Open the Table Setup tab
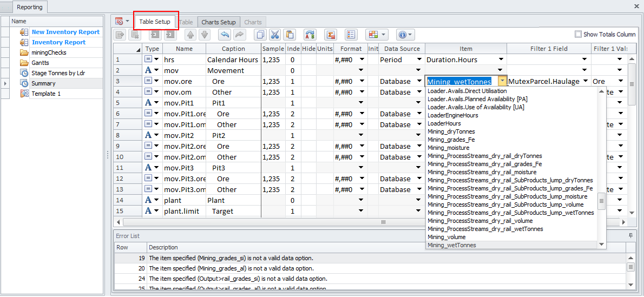Image resolution: width=644 pixels, height=297 pixels. pos(155,22)
